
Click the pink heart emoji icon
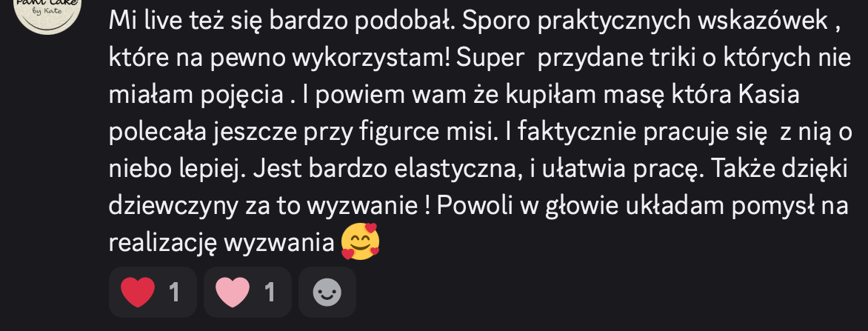[233, 292]
